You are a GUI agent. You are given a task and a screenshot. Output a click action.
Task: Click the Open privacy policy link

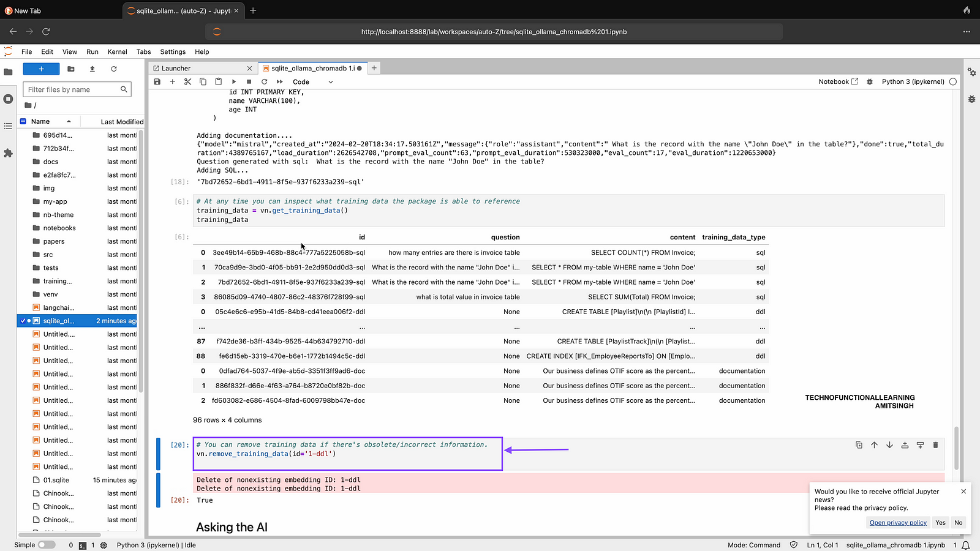[x=898, y=523]
